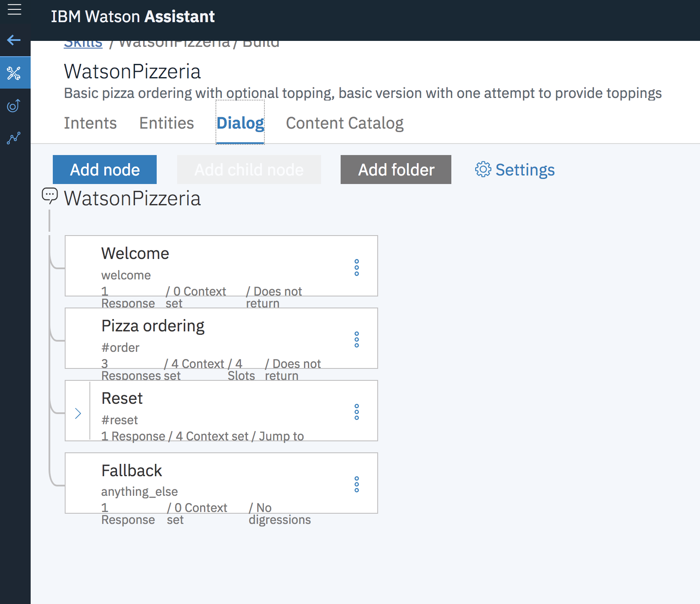Switch to the Intents tab
The height and width of the screenshot is (604, 700).
click(90, 123)
